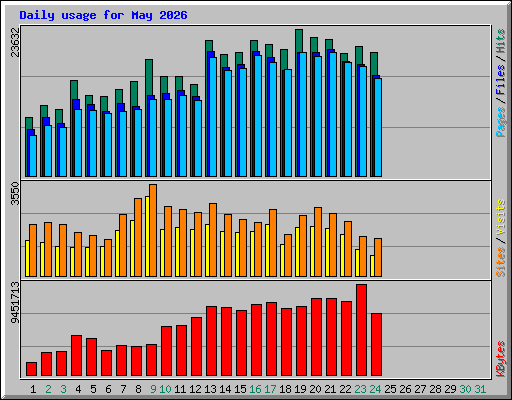Click the yellow Sites bar for day 9

147,236
